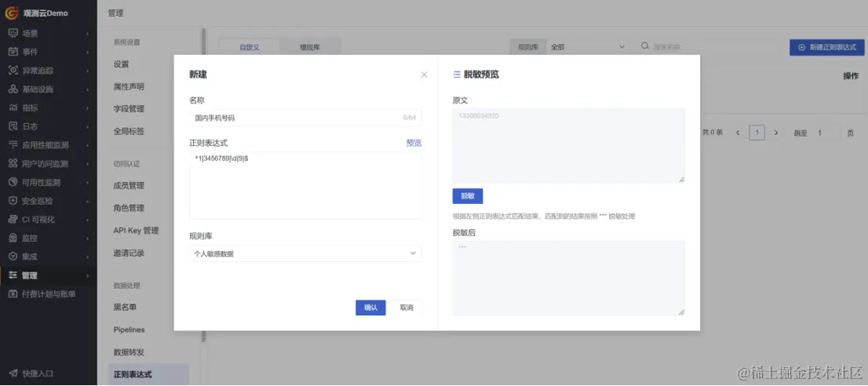Open 黑名单 in management menu
The width and height of the screenshot is (868, 386).
125,307
